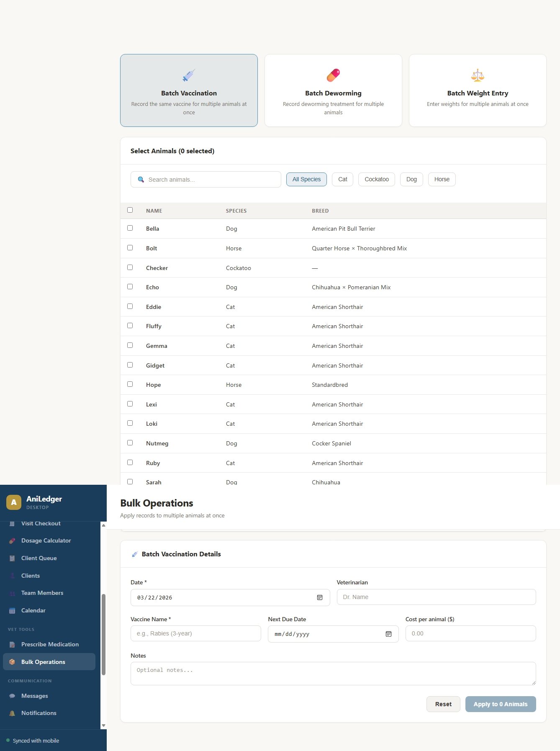The image size is (560, 751).
Task: Toggle the select-all animals checkbox
Action: [130, 210]
